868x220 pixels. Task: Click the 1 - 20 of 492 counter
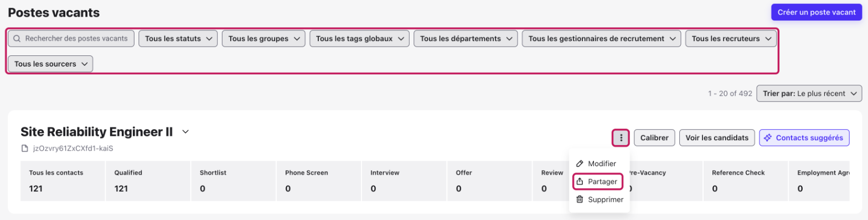[x=730, y=94]
